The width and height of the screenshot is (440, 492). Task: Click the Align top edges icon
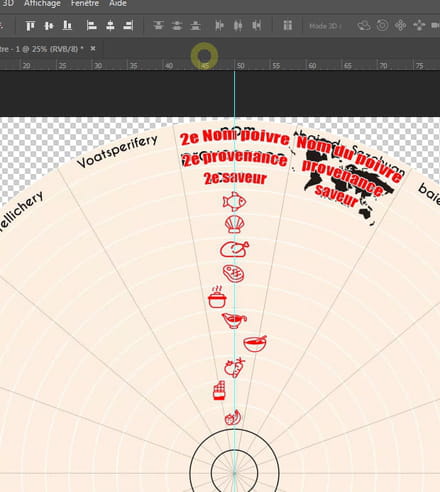click(30, 26)
